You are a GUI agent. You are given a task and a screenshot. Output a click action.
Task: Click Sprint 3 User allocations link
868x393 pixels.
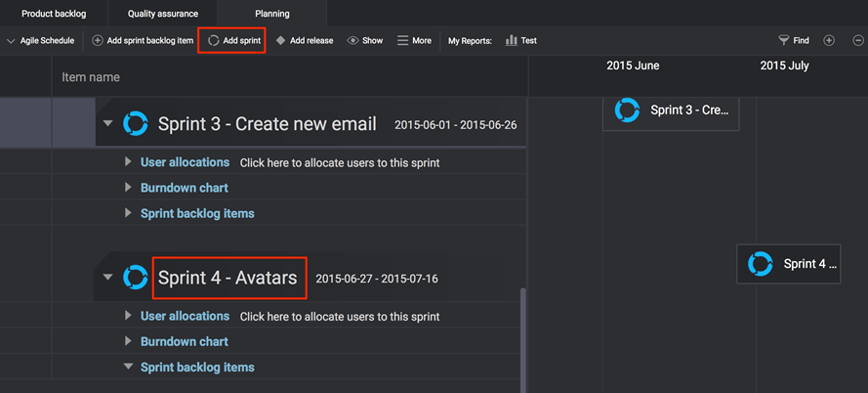[x=185, y=162]
